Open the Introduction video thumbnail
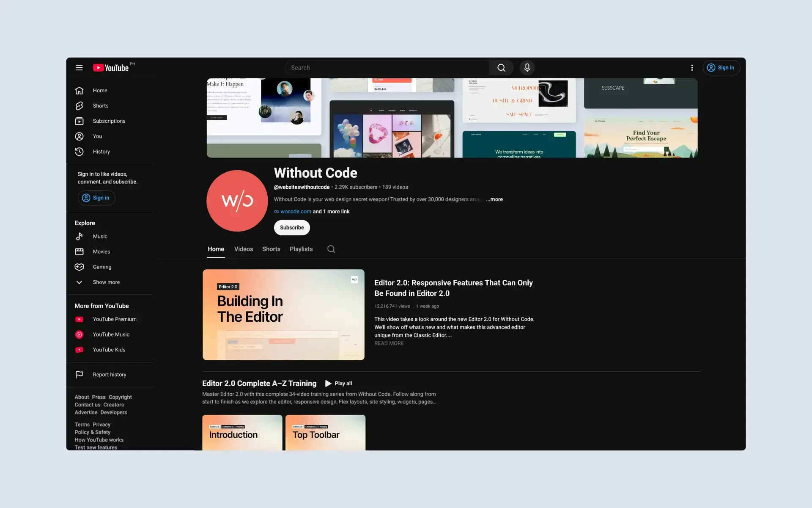Viewport: 812px width, 508px height. (242, 433)
